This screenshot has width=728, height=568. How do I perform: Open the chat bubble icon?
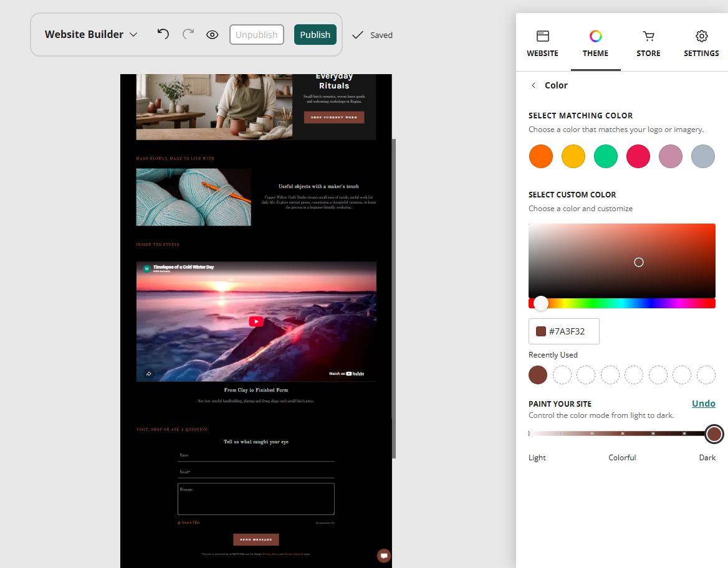[384, 556]
